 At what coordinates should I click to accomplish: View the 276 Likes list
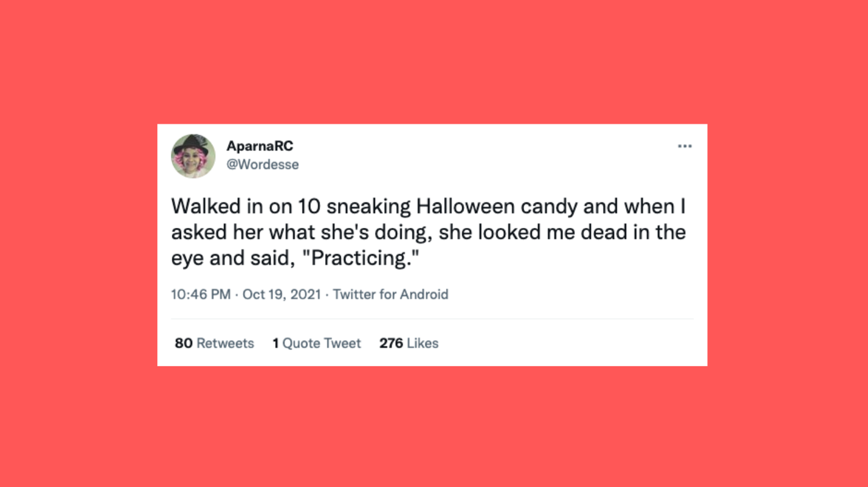click(409, 343)
